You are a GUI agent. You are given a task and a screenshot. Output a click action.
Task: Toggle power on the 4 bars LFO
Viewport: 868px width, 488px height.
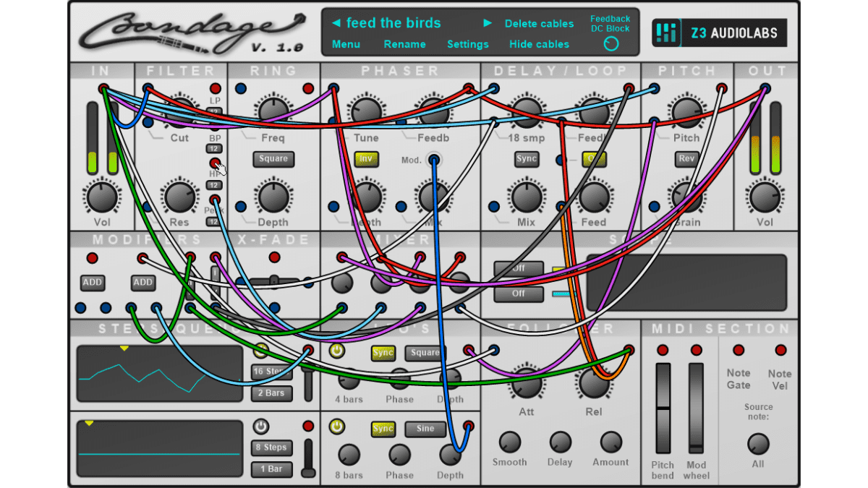click(336, 351)
